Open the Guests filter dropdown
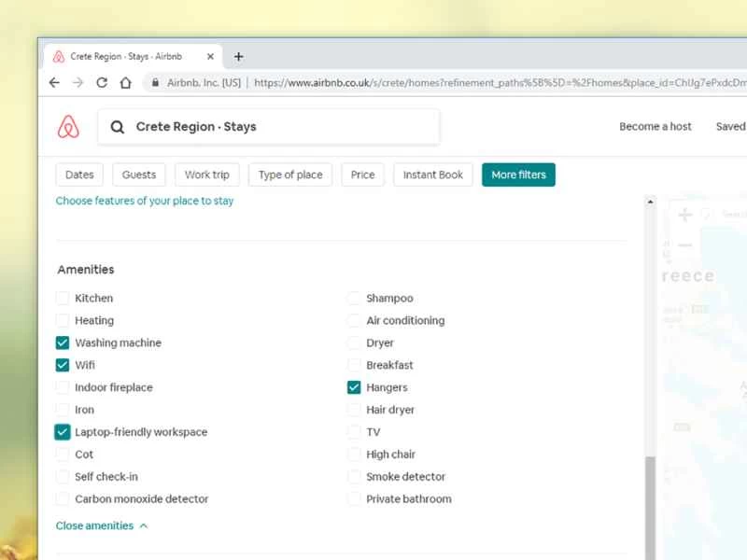Image resolution: width=747 pixels, height=560 pixels. [x=139, y=175]
